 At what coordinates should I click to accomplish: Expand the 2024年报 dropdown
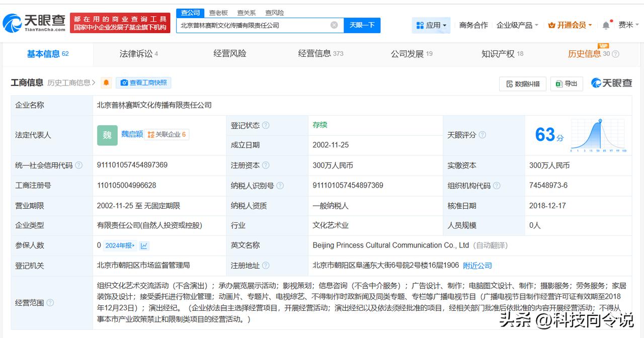click(120, 245)
